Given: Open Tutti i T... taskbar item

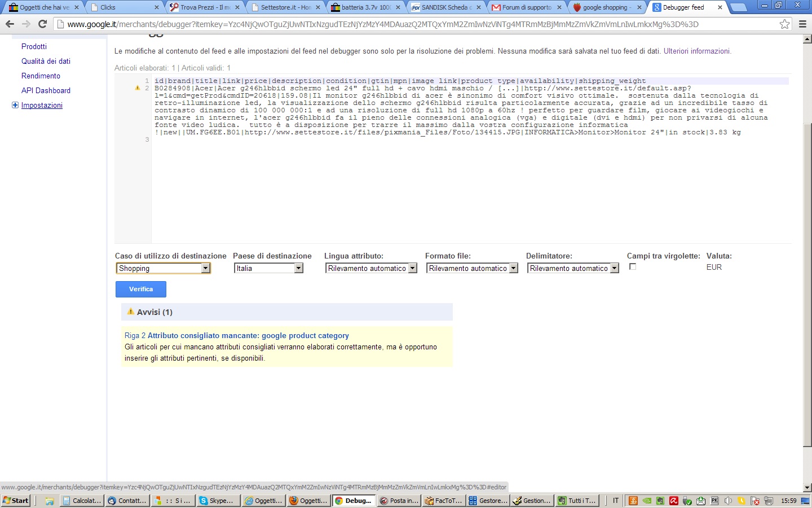Looking at the screenshot, I should click(x=578, y=501).
